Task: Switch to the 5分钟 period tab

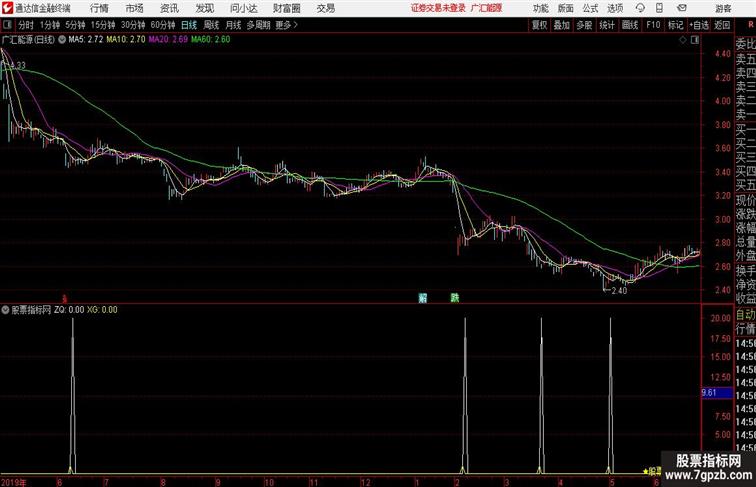Action: [x=75, y=25]
